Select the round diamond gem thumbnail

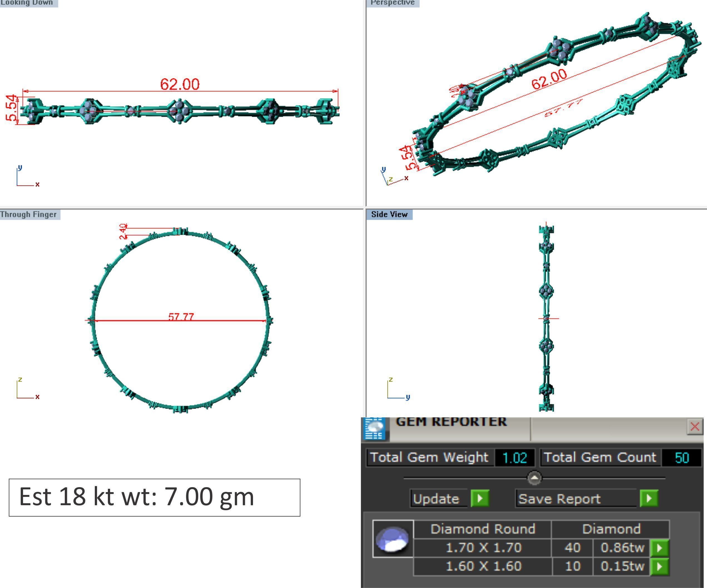point(393,539)
